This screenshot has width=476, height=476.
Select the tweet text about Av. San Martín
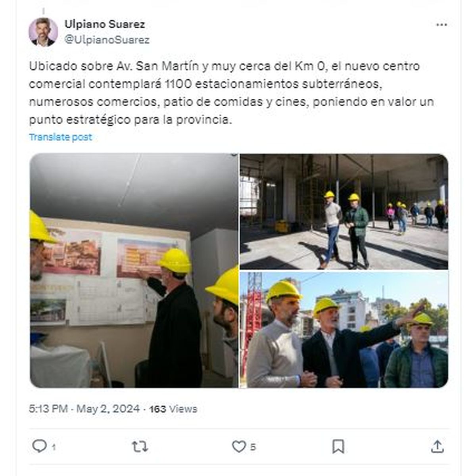(231, 93)
